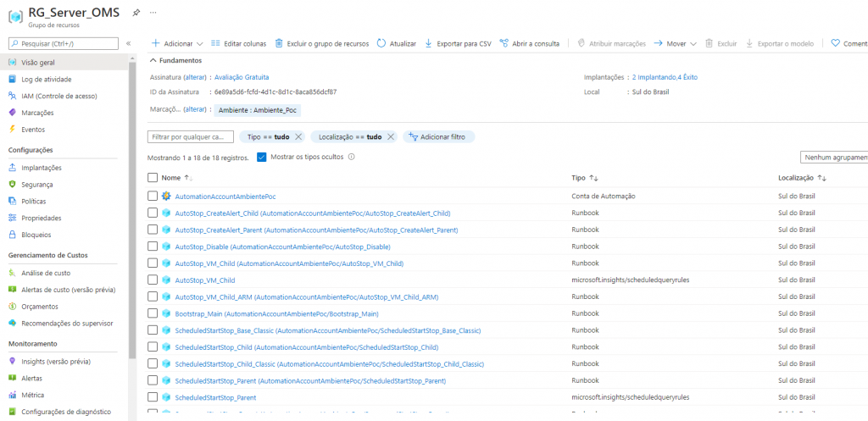868x421 pixels.
Task: Open the ScheduledStartStop_Child_Classic runbook link
Action: [330, 364]
